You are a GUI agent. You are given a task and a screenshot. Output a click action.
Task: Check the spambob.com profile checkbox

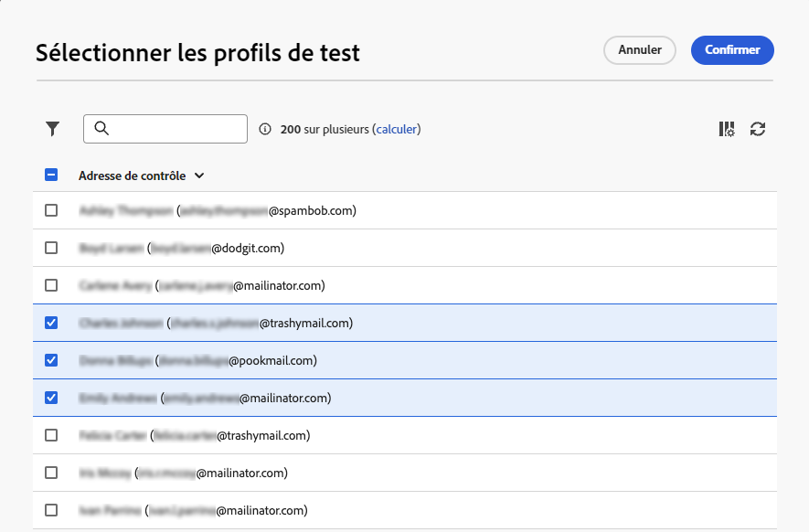(51, 210)
